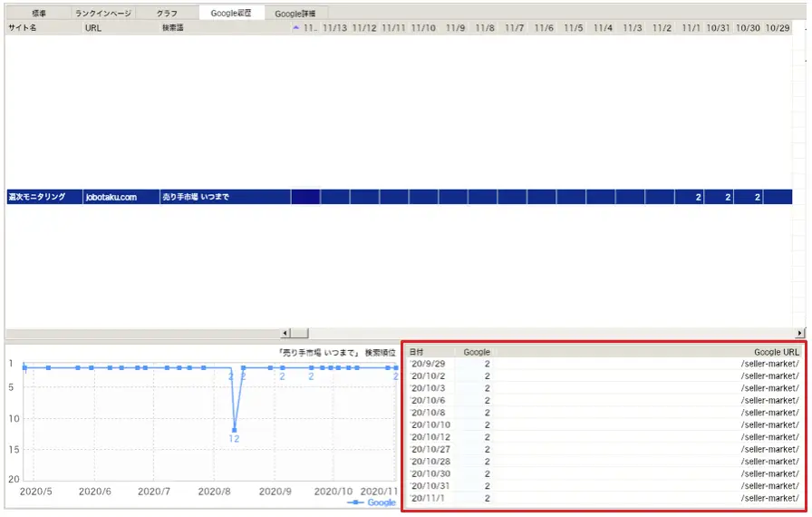Click the horizontal scrollbar thumb
The width and height of the screenshot is (812, 517).
[x=299, y=333]
